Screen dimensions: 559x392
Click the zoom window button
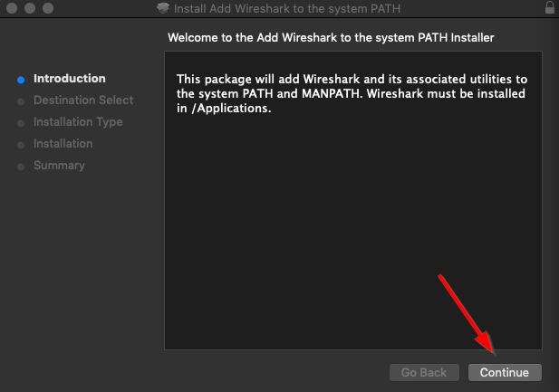48,8
